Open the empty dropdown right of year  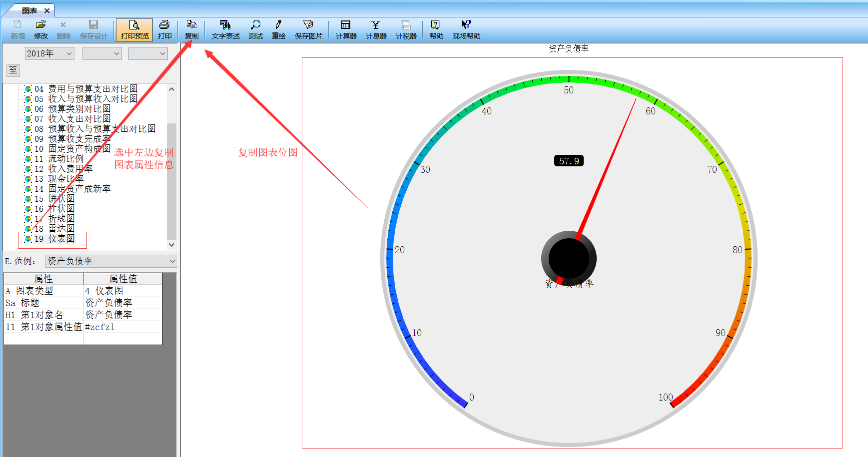[102, 53]
